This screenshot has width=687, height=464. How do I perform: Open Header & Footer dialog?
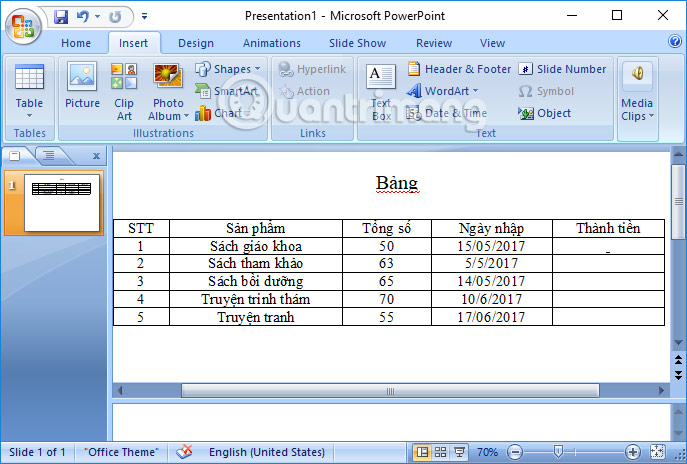459,69
